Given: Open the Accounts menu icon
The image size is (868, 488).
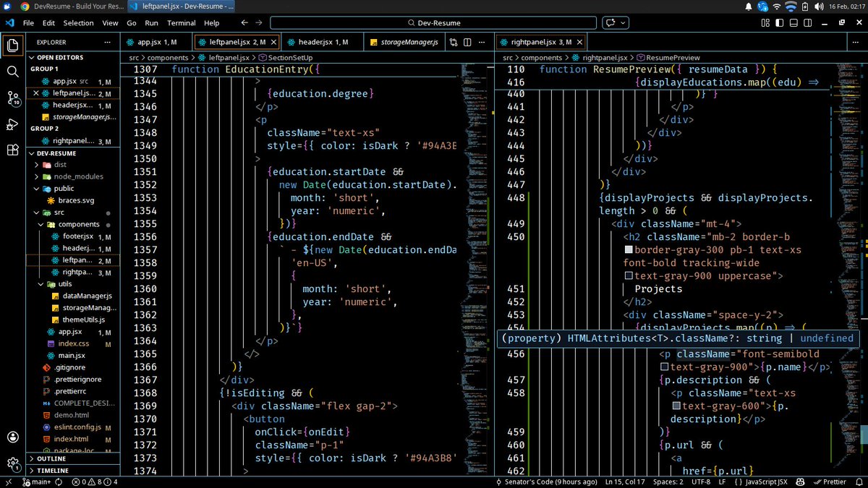Looking at the screenshot, I should (x=12, y=437).
